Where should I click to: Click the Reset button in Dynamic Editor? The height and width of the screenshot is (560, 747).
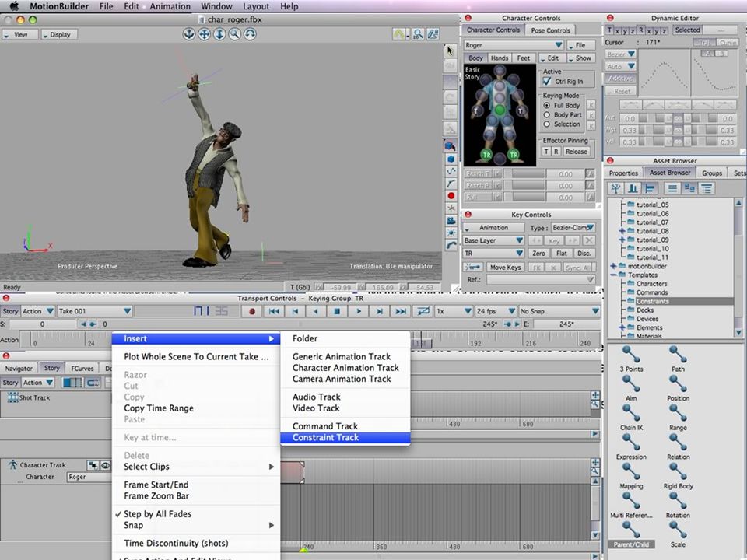622,91
